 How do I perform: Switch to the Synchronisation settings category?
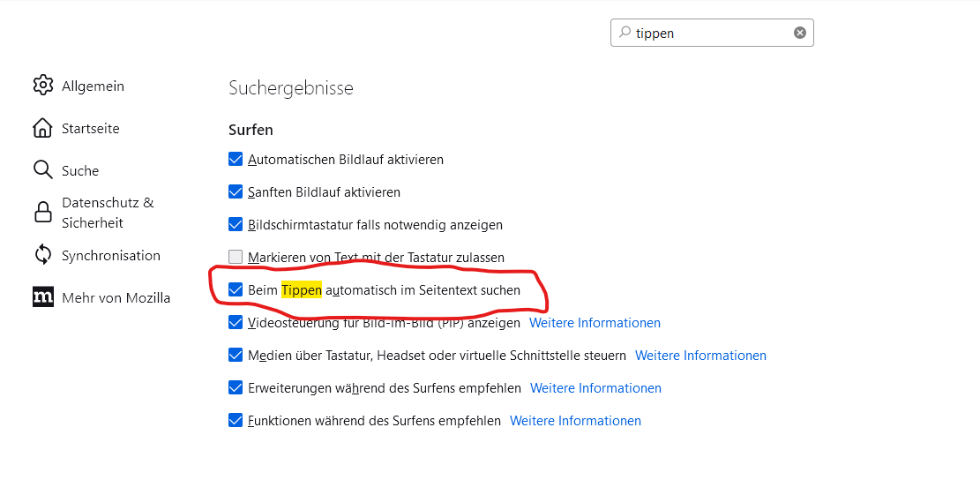(110, 255)
